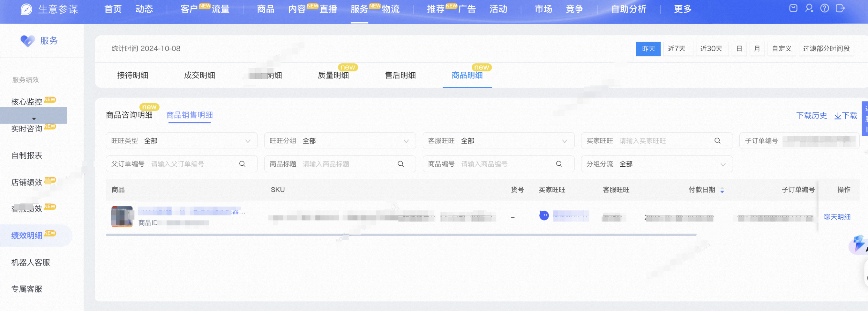Select the 自定义 time range
The width and height of the screenshot is (868, 311).
(x=782, y=49)
